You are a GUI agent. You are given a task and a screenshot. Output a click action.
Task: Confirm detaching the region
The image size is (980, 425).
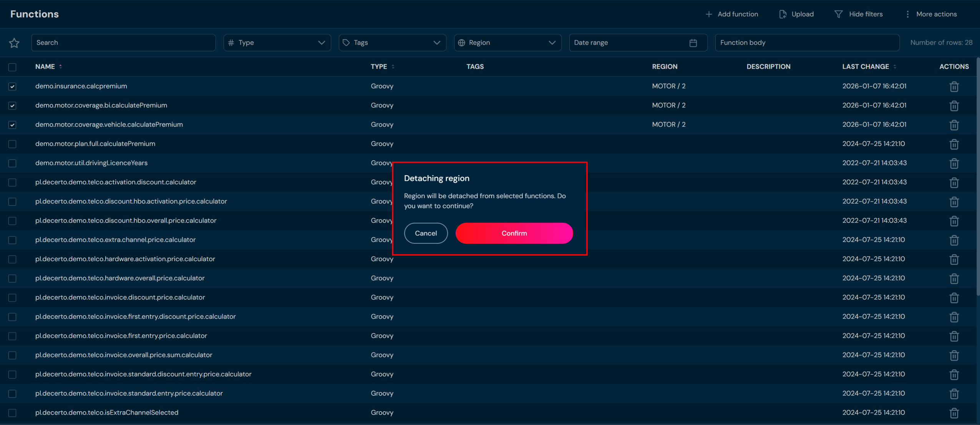coord(514,233)
